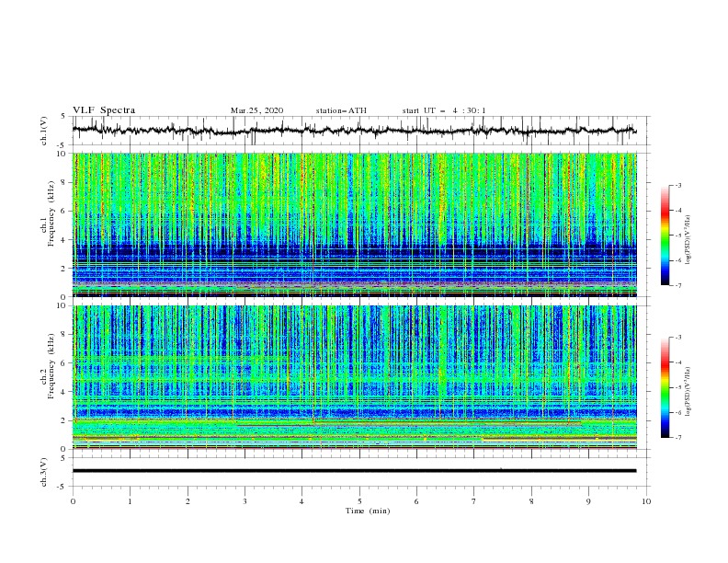728x563 pixels.
Task: Click the ch.3 flat black waveform line
Action: pyautogui.click(x=354, y=471)
